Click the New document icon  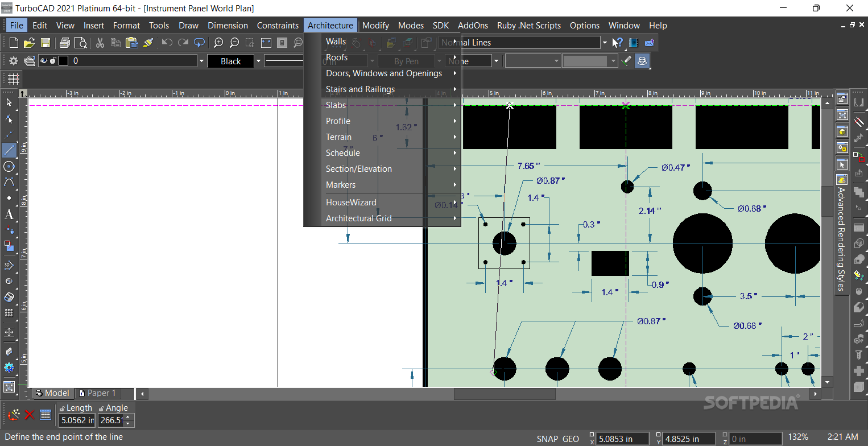[14, 43]
